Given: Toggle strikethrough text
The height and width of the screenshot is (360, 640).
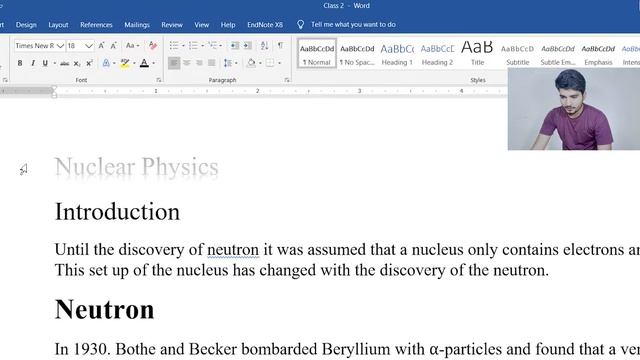Looking at the screenshot, I should 64,63.
